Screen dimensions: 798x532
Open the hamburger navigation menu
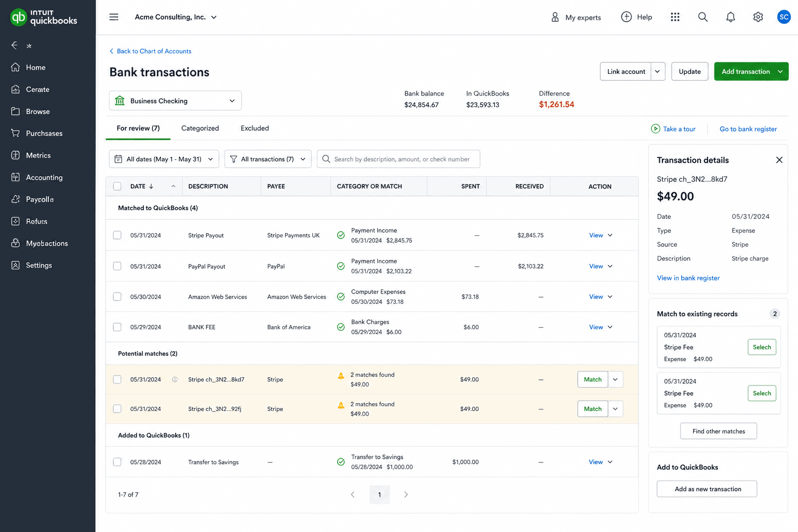tap(114, 17)
